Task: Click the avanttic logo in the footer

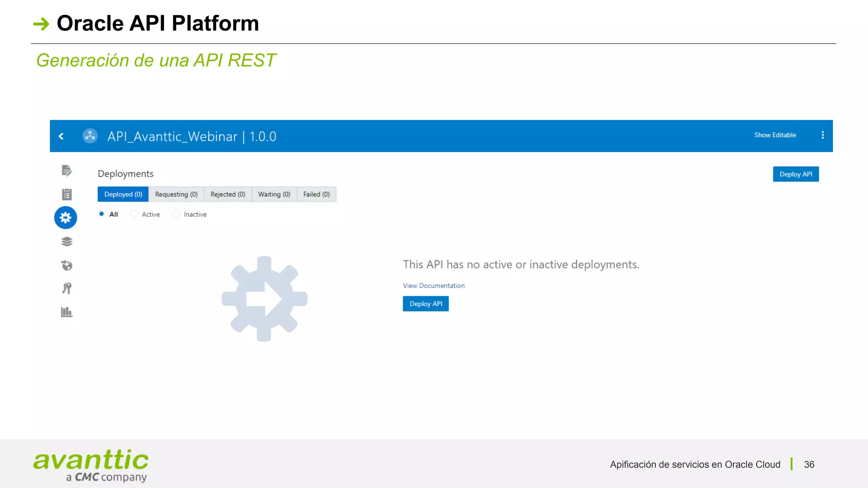Action: [x=91, y=465]
